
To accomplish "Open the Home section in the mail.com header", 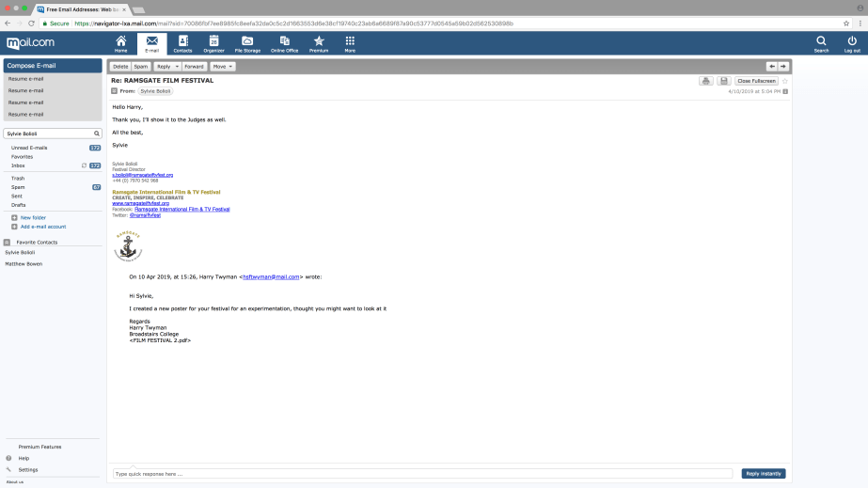I will coord(120,43).
